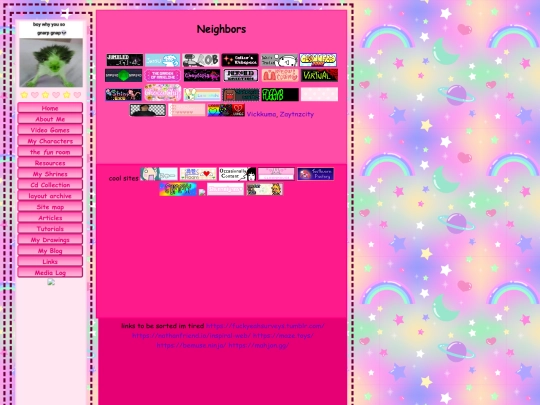
Task: Open the About Me page
Action: [x=50, y=119]
